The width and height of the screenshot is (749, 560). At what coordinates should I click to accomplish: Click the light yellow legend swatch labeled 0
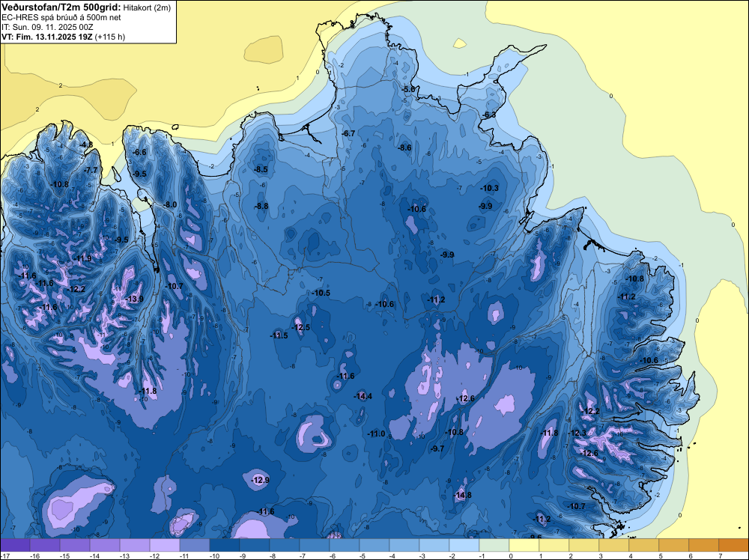pyautogui.click(x=524, y=545)
